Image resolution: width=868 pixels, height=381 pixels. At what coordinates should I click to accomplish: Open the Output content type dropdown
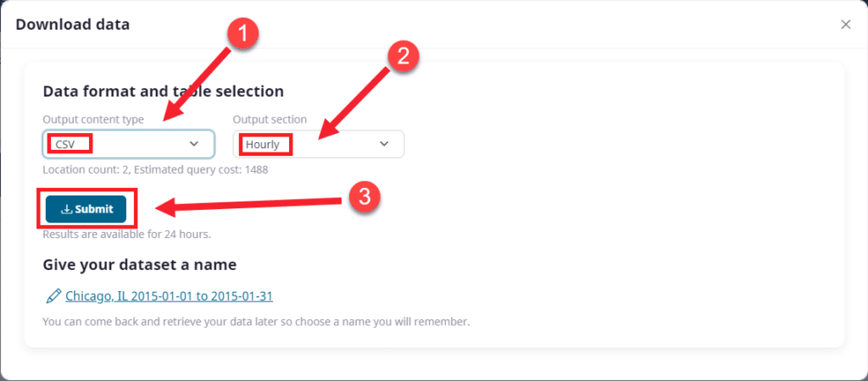pyautogui.click(x=128, y=144)
